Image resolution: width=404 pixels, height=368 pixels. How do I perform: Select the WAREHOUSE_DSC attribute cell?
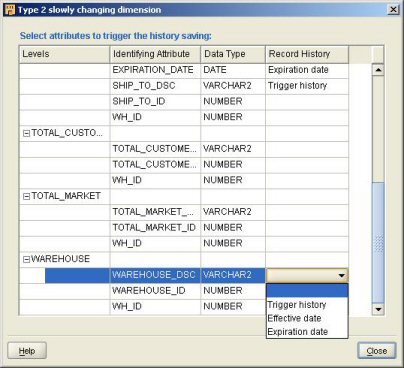[x=155, y=276]
